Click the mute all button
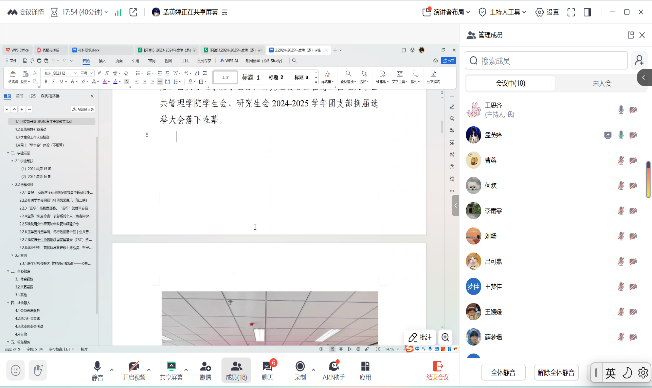Image resolution: width=652 pixels, height=388 pixels. pyautogui.click(x=503, y=373)
